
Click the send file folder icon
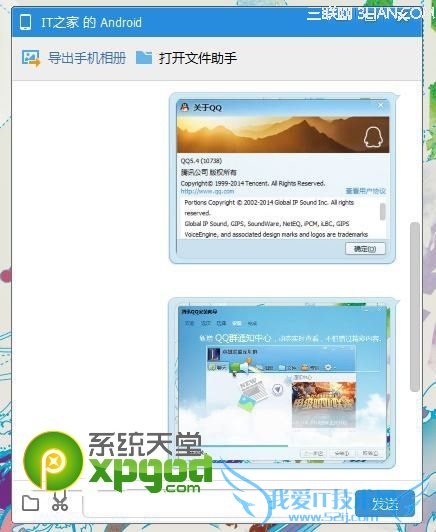pyautogui.click(x=31, y=502)
